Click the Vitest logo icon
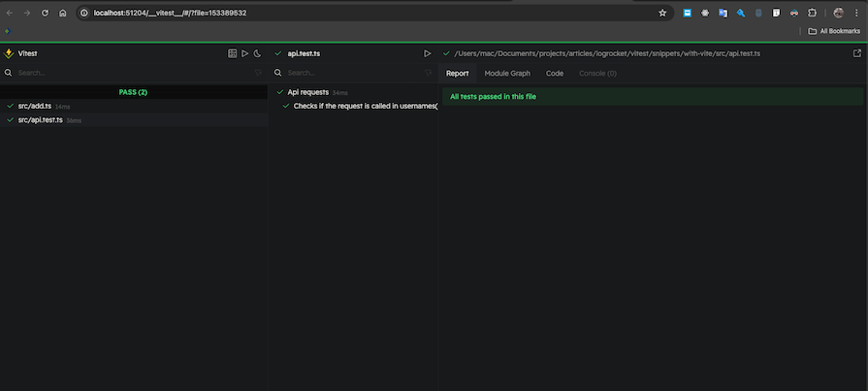Screen dimensions: 868x391 click(x=9, y=53)
